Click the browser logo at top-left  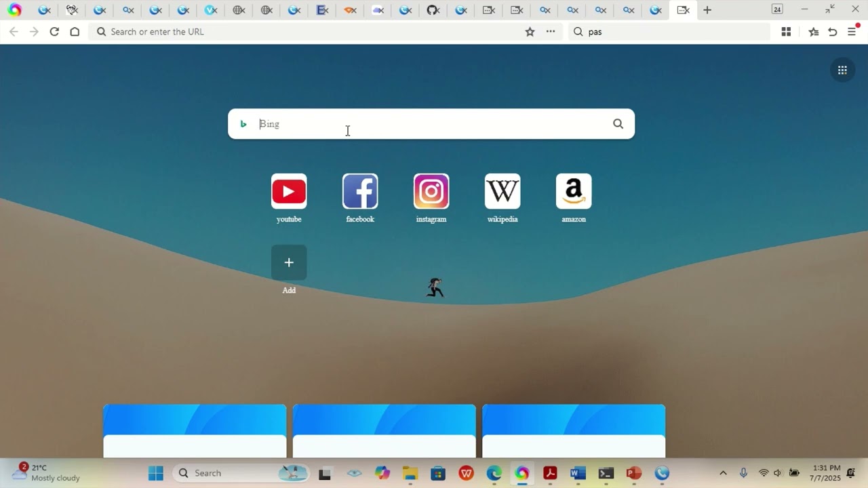(15, 10)
